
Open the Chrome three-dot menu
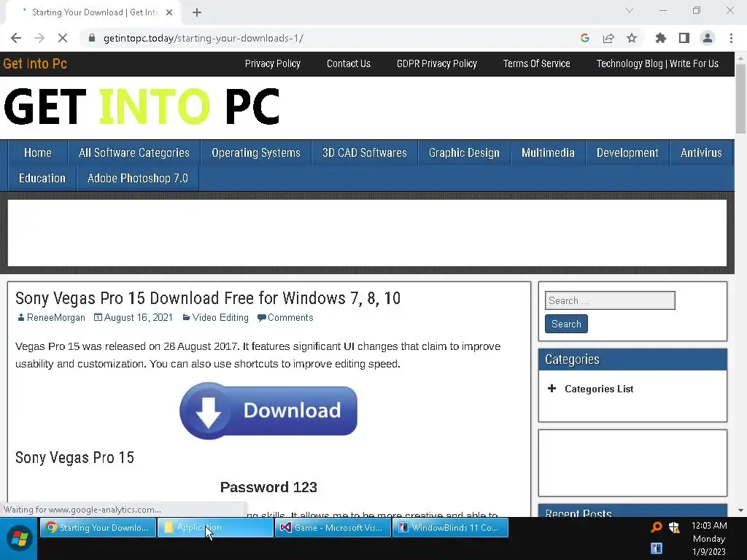(x=731, y=38)
